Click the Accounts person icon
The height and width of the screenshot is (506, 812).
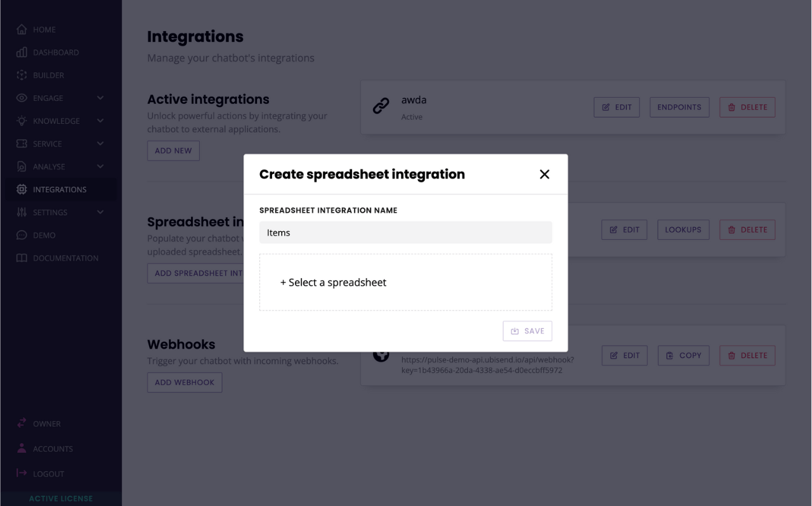click(22, 449)
